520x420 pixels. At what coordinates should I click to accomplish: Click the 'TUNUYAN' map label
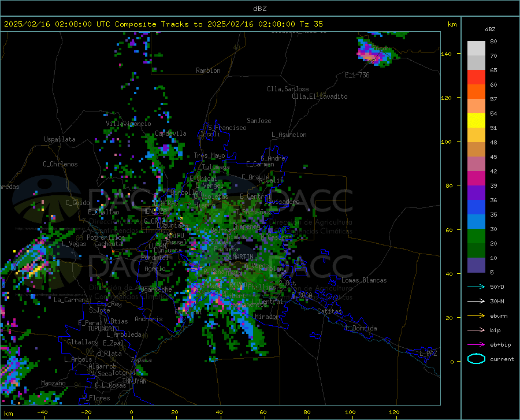click(x=134, y=381)
